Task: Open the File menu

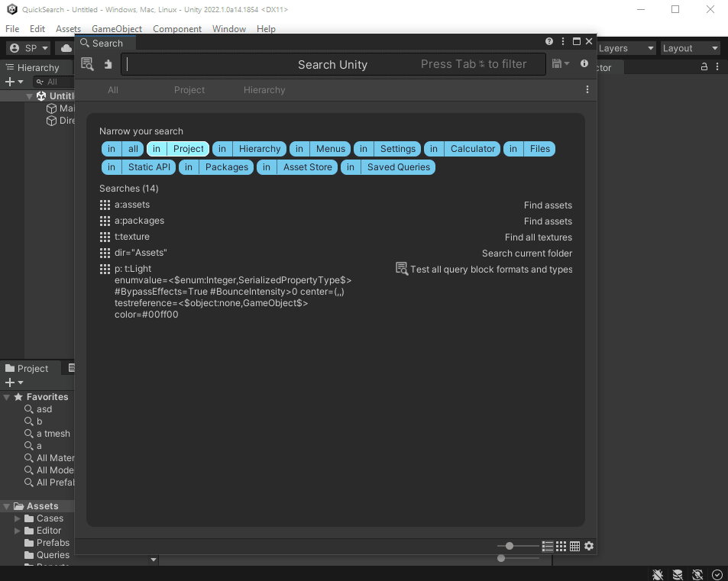Action: pyautogui.click(x=12, y=29)
